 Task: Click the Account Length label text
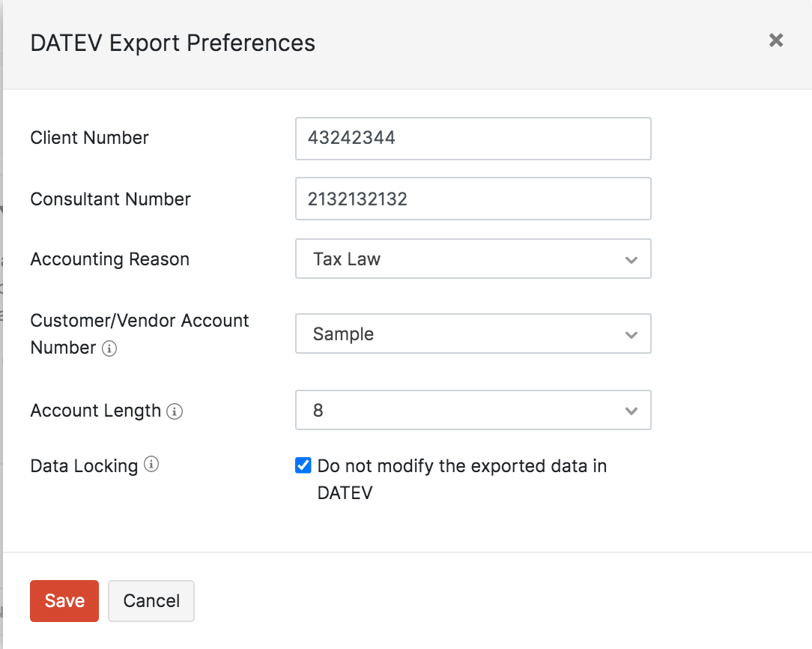[x=96, y=411]
